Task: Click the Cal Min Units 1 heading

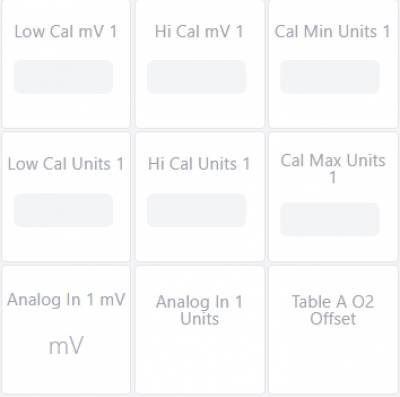Action: [x=333, y=32]
